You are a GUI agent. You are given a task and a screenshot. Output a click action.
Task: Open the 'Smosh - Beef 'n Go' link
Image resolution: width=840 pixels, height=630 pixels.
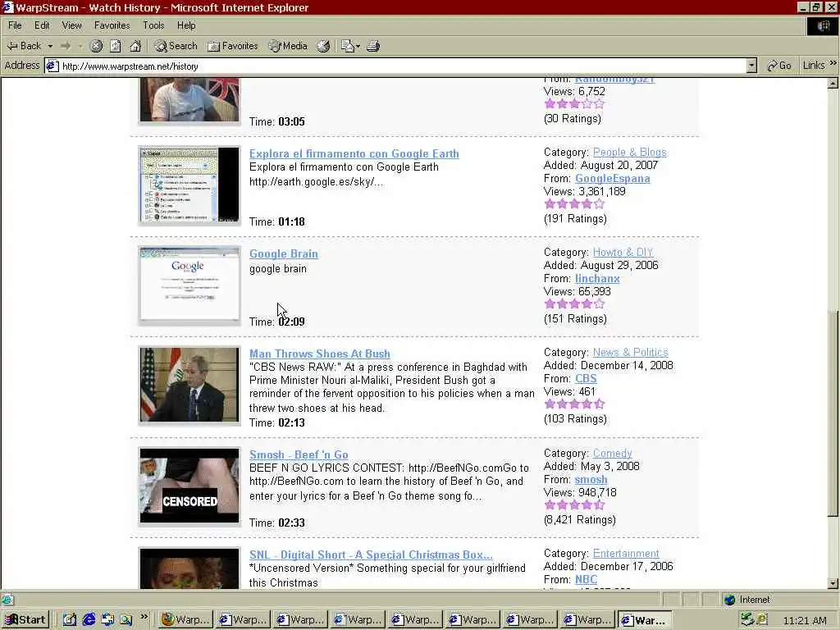[299, 454]
